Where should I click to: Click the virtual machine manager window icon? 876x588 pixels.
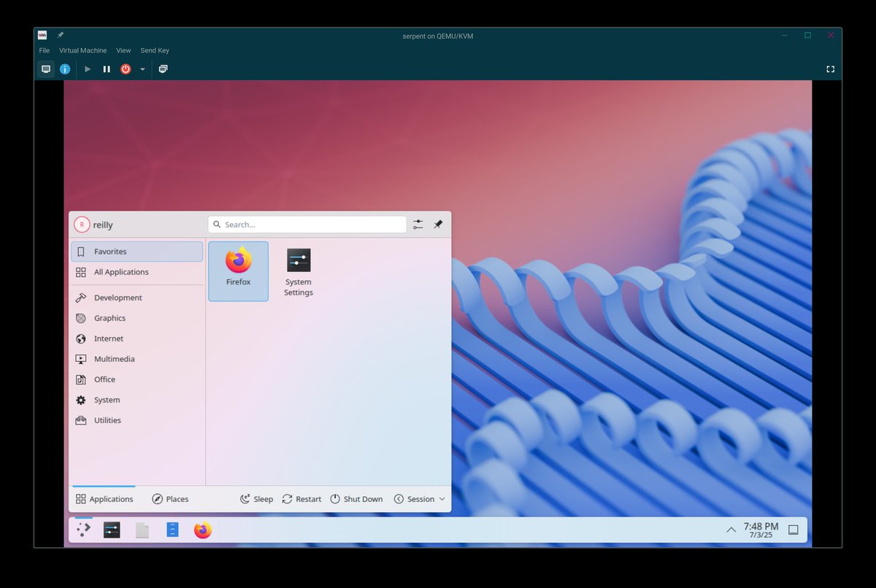tap(42, 34)
